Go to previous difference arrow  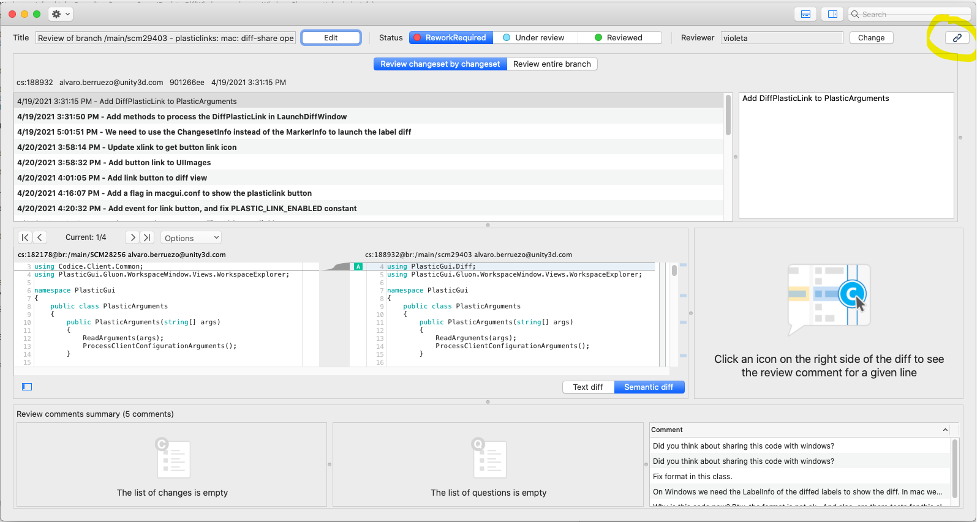(40, 237)
